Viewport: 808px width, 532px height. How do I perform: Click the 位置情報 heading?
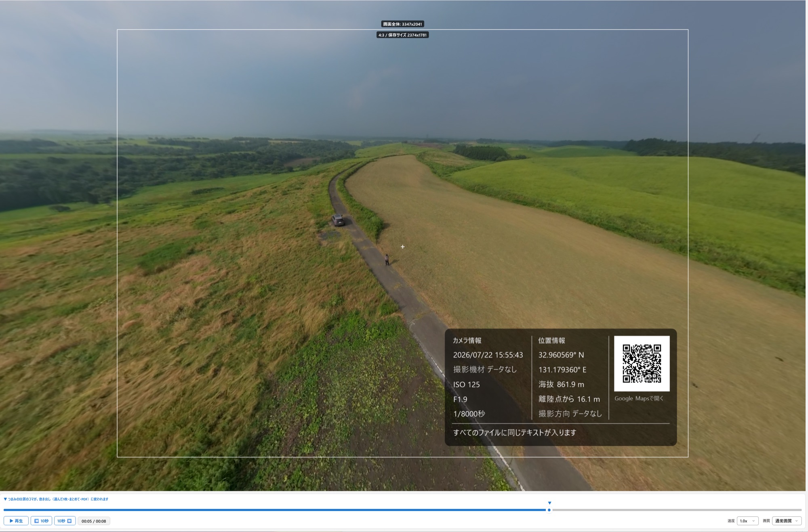pyautogui.click(x=551, y=340)
